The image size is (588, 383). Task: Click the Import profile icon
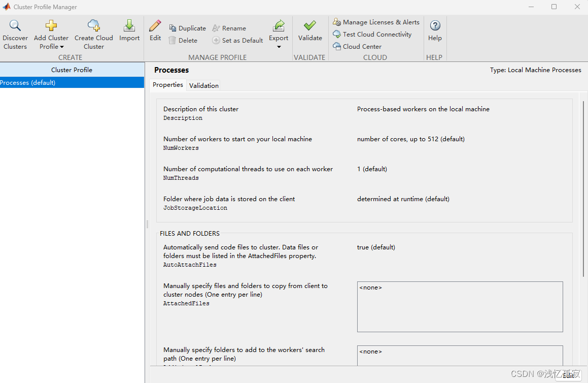pos(129,25)
